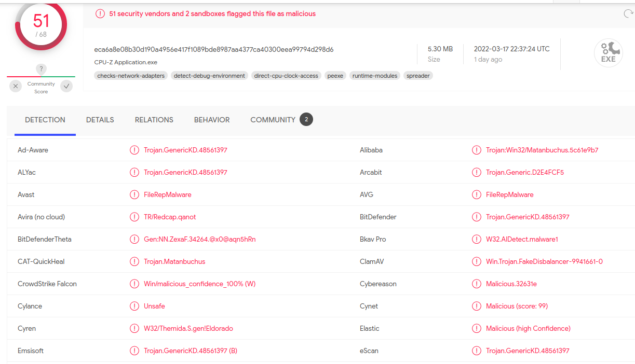This screenshot has height=364, width=635.
Task: Click the spreader tag
Action: [x=418, y=76]
